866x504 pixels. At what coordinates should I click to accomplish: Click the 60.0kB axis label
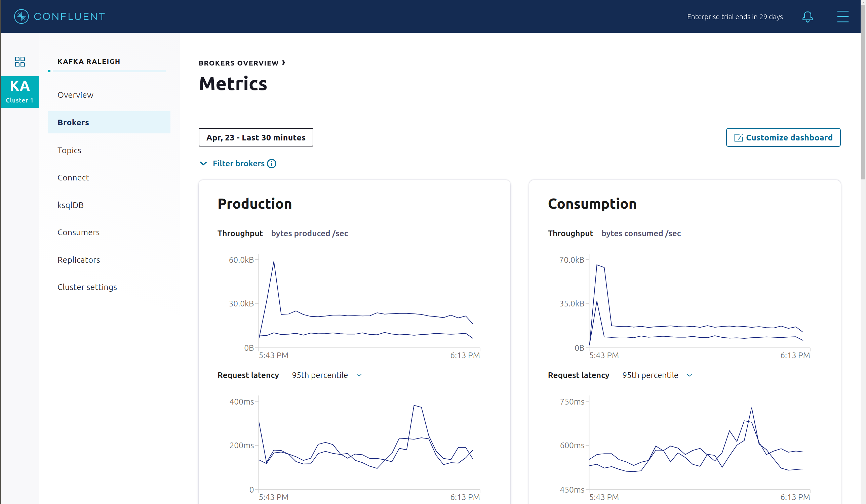tap(241, 260)
